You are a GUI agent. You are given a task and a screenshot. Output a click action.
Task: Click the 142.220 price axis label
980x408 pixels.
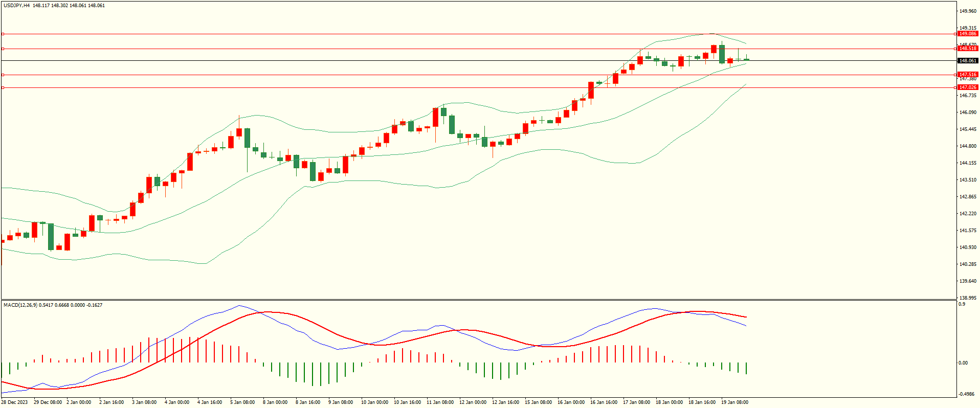tap(968, 214)
